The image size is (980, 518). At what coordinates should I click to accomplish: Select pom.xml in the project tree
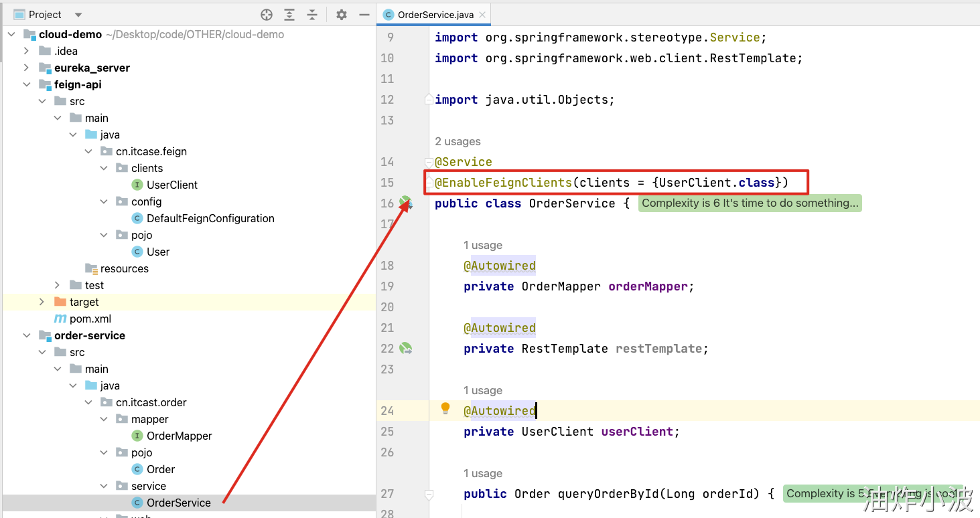coord(90,319)
